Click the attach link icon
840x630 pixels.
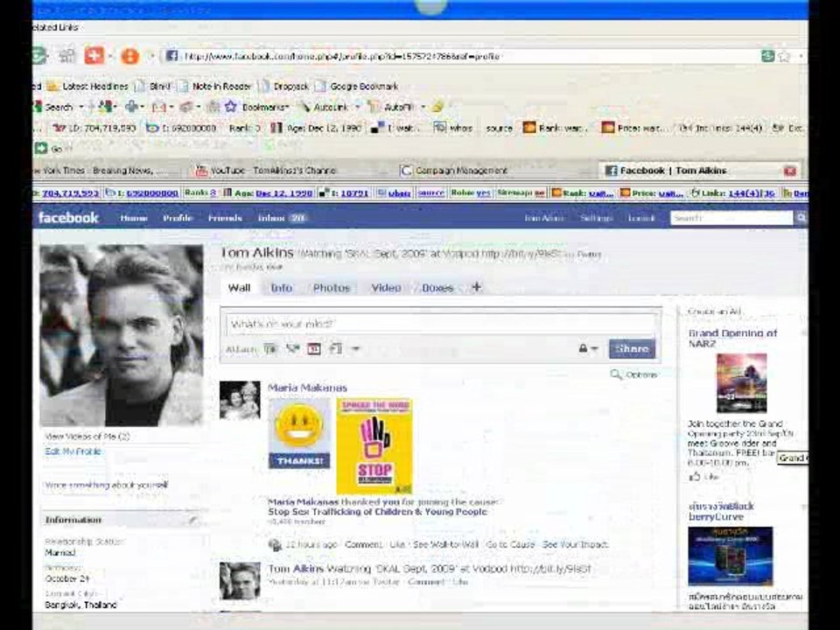[336, 349]
